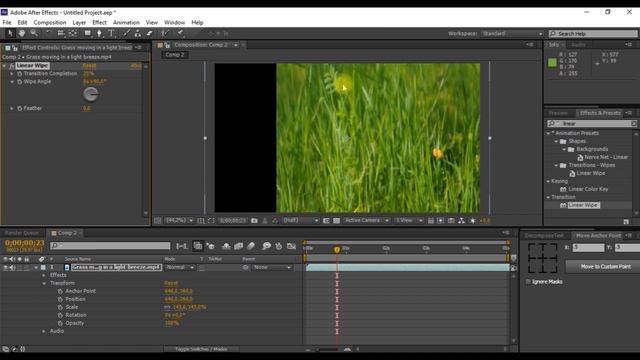The width and height of the screenshot is (640, 360).
Task: Click the show channel color icon
Action: 275,220
